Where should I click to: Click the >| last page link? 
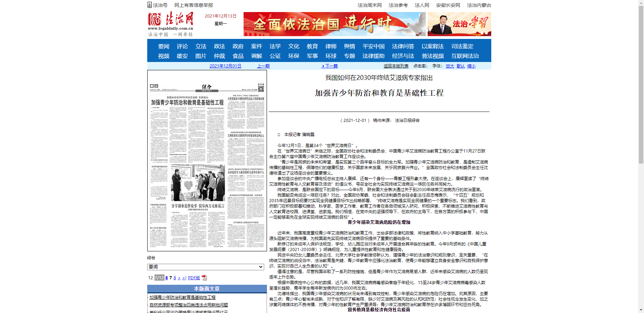pos(184,278)
